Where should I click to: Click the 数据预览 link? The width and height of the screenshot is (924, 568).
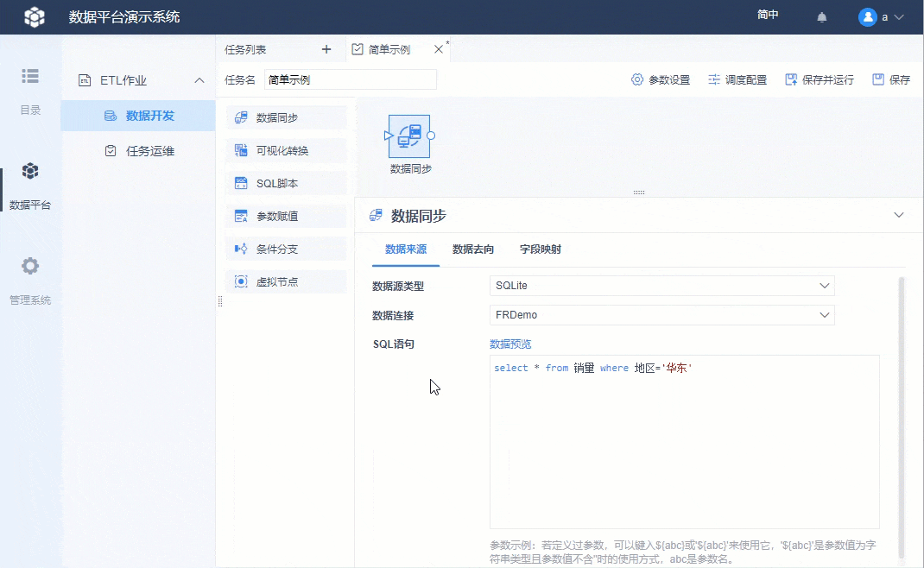click(510, 344)
